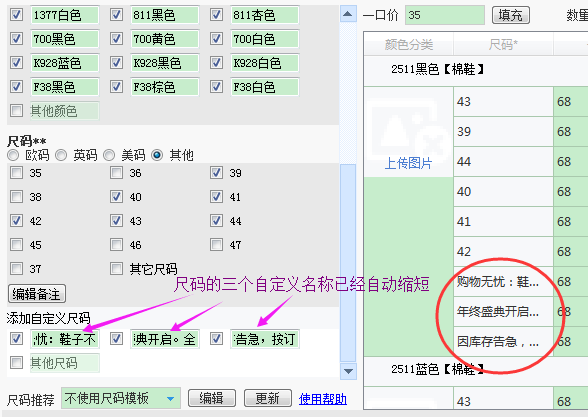Select the 欧码 radio button
The height and width of the screenshot is (417, 588).
tap(13, 155)
